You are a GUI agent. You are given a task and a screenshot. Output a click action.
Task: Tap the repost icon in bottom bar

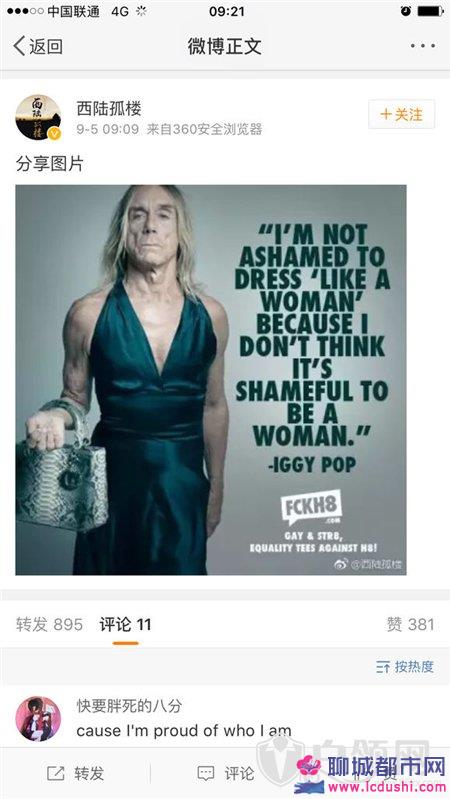coord(56,774)
